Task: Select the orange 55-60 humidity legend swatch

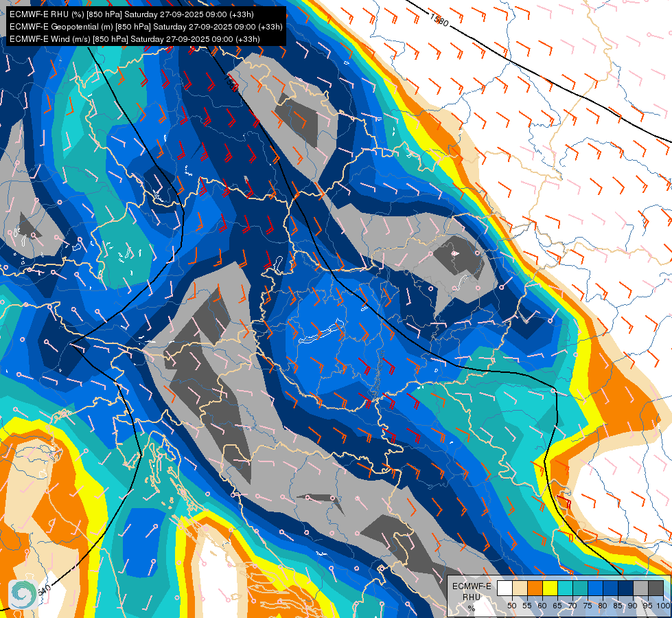Action: pos(535,588)
